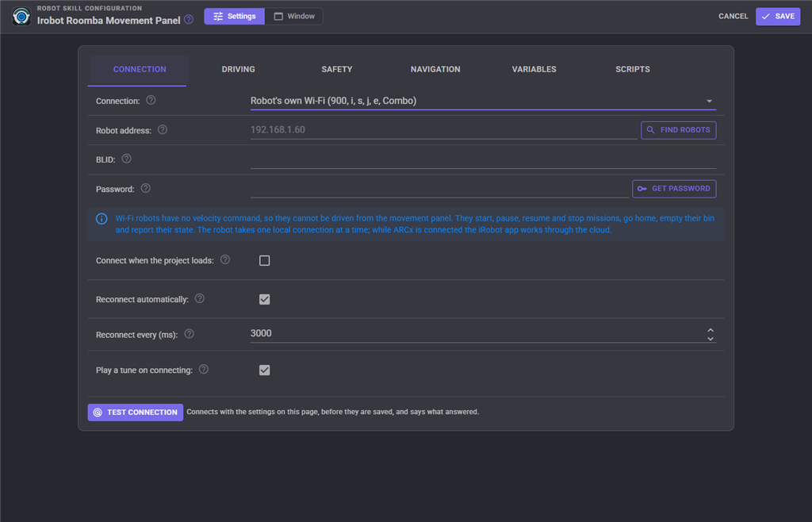This screenshot has width=812, height=522.
Task: Open the Connection type dropdown
Action: coord(483,101)
